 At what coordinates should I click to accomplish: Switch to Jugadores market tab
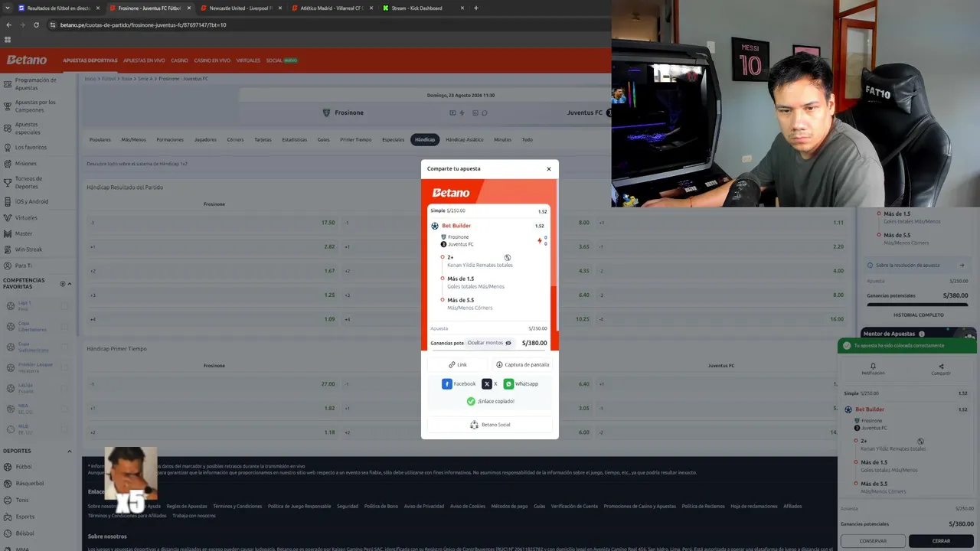coord(205,139)
